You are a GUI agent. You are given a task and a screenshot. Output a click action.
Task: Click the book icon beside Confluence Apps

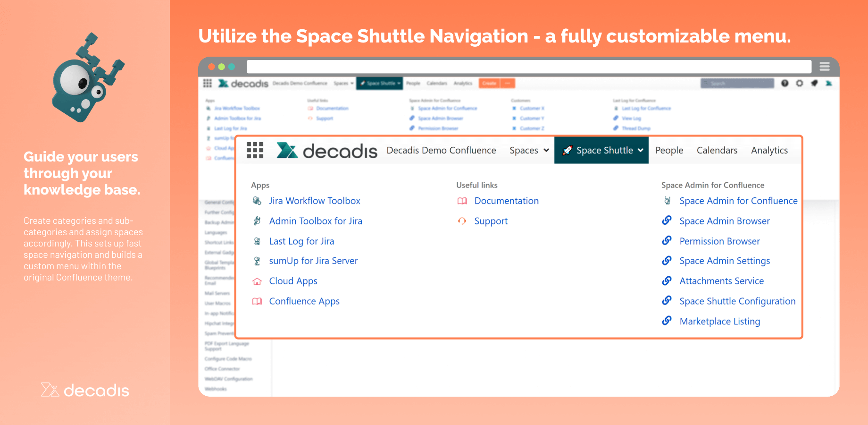(x=257, y=301)
